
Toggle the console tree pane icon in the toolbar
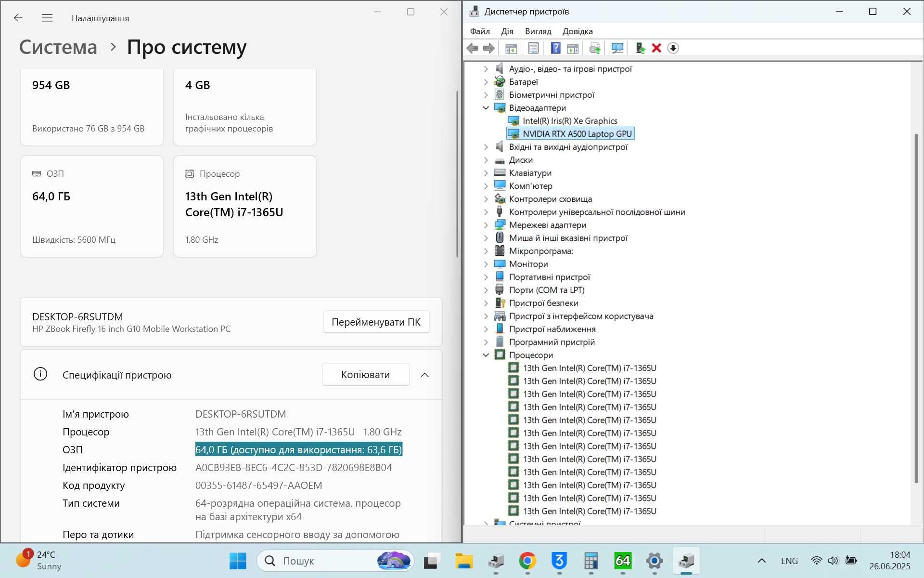(x=511, y=48)
